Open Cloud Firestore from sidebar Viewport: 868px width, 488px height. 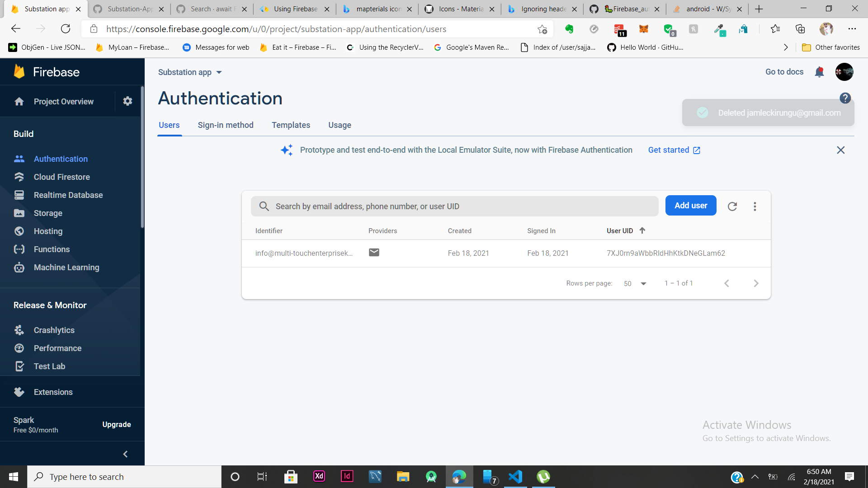coord(62,177)
